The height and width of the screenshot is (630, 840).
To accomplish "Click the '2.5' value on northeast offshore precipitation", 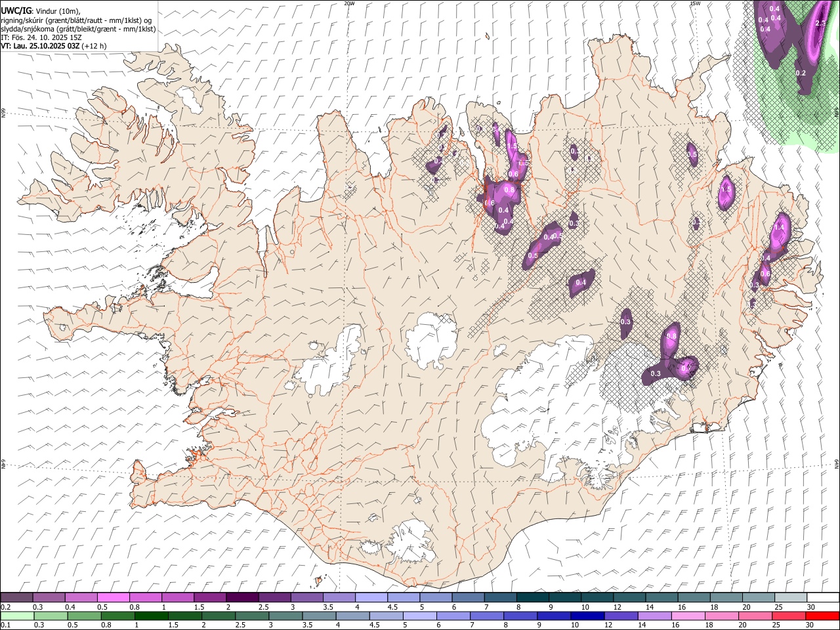I will pos(820,23).
